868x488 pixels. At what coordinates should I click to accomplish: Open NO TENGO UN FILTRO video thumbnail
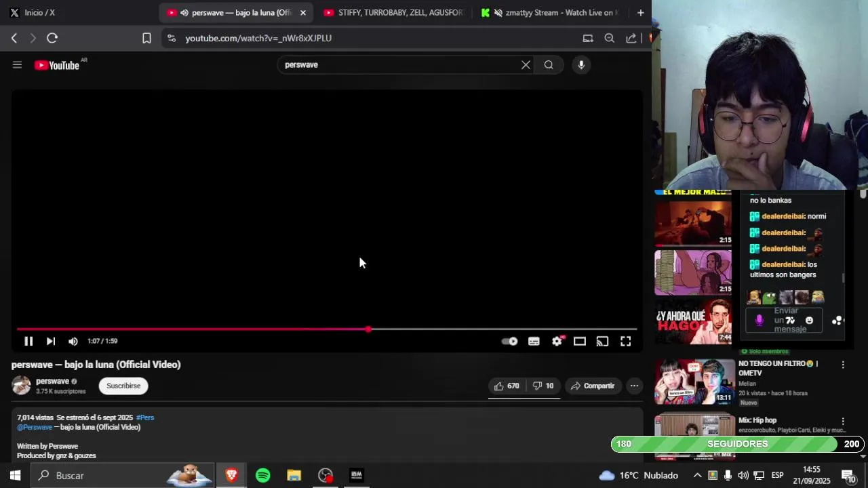[x=694, y=381]
